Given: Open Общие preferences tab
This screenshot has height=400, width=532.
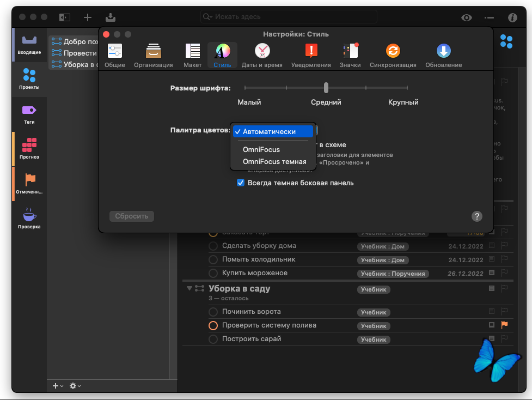Looking at the screenshot, I should pos(115,56).
